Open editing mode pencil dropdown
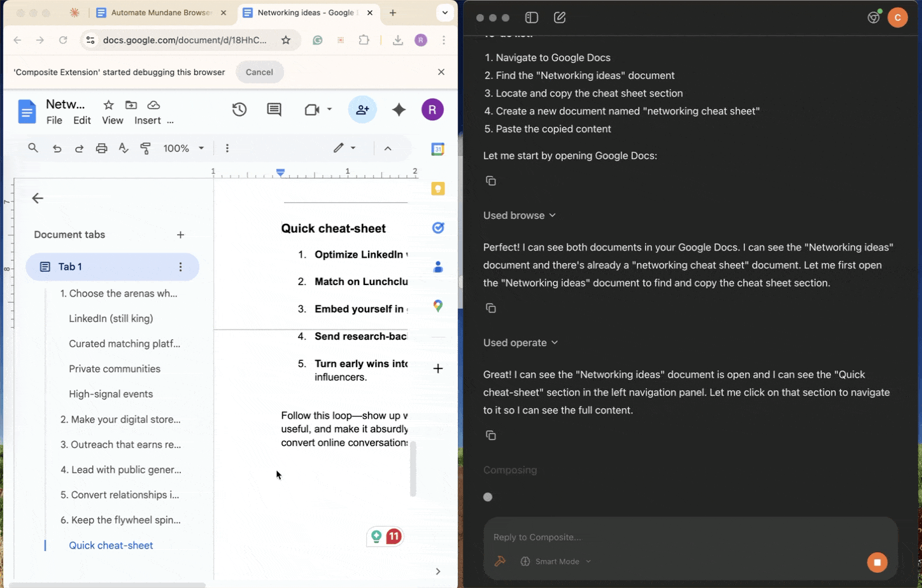Image resolution: width=922 pixels, height=588 pixels. pyautogui.click(x=344, y=148)
